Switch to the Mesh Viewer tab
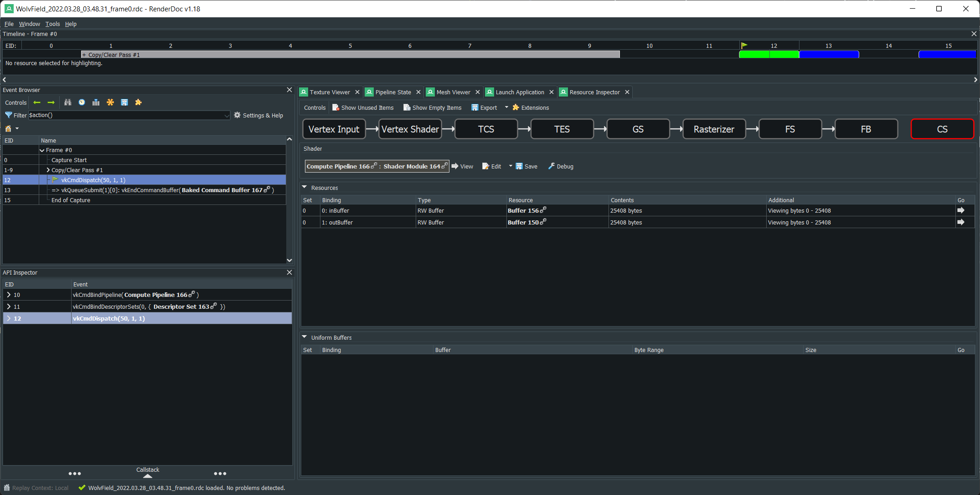The width and height of the screenshot is (980, 495). (x=452, y=92)
